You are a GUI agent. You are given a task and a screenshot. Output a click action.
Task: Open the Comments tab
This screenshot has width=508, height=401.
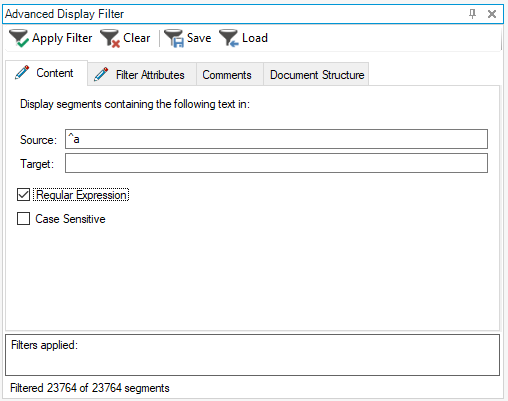tap(227, 74)
